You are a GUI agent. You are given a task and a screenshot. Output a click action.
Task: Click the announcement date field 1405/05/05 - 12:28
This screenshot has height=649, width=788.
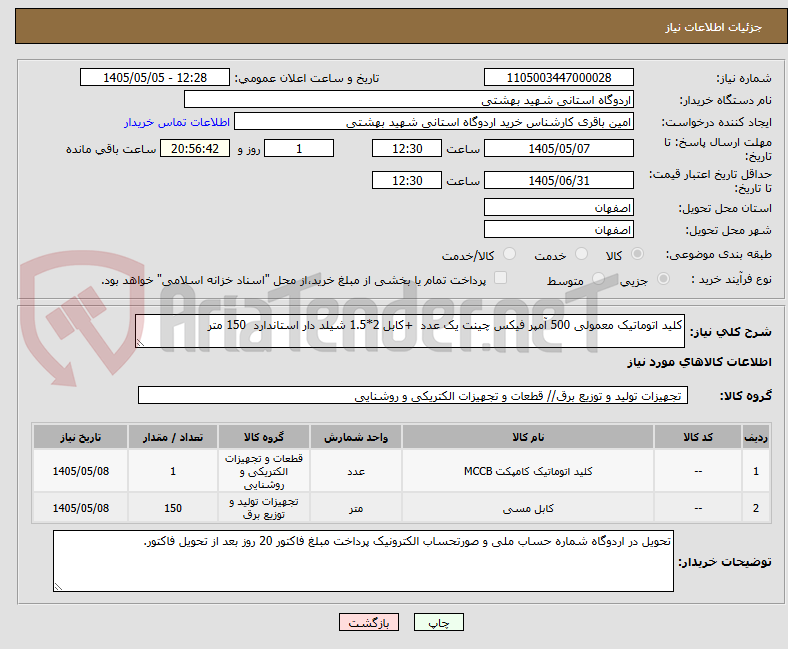pos(155,77)
